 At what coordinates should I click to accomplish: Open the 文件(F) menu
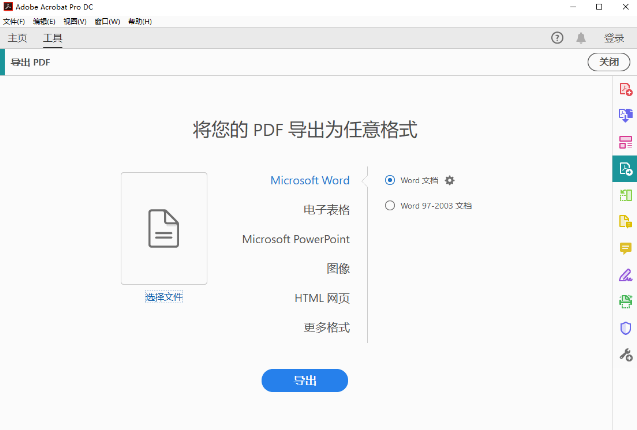click(14, 21)
